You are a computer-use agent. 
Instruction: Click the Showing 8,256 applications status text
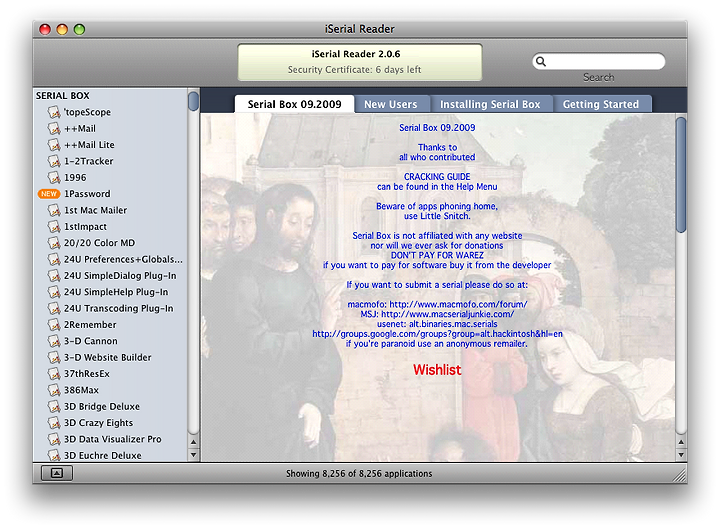tap(359, 473)
